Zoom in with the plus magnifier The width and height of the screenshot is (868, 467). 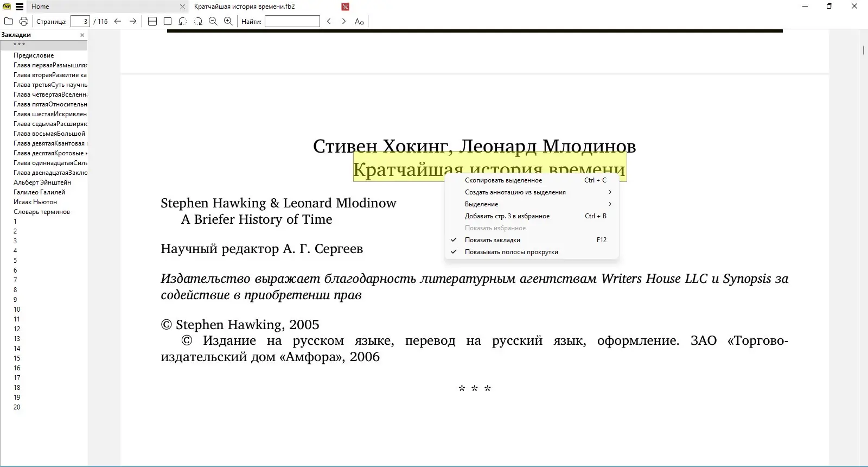pyautogui.click(x=228, y=21)
